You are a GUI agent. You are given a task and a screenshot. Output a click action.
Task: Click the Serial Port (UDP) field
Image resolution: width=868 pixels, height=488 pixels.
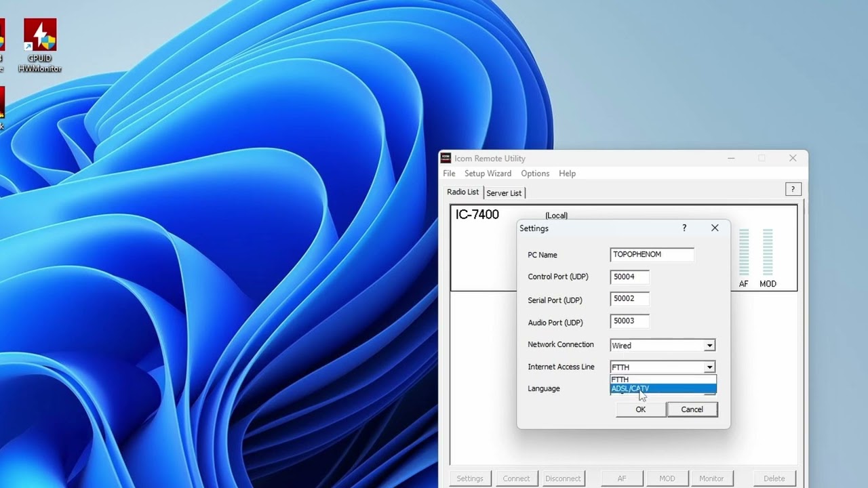(629, 299)
